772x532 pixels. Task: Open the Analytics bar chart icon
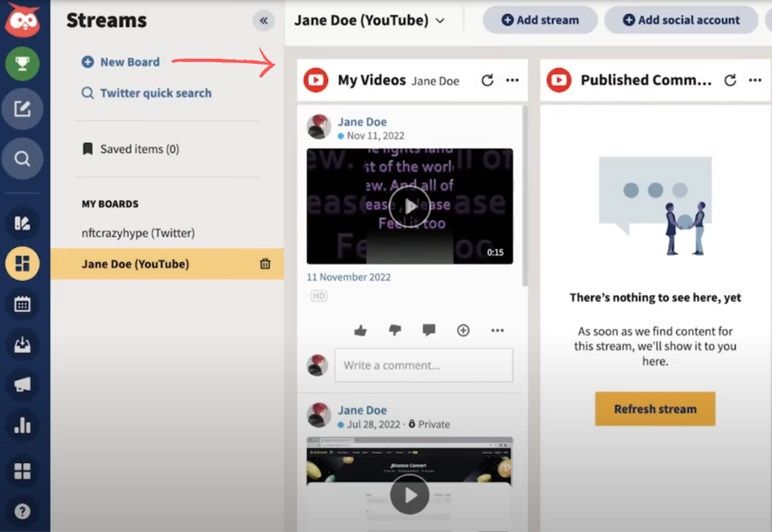pos(22,425)
